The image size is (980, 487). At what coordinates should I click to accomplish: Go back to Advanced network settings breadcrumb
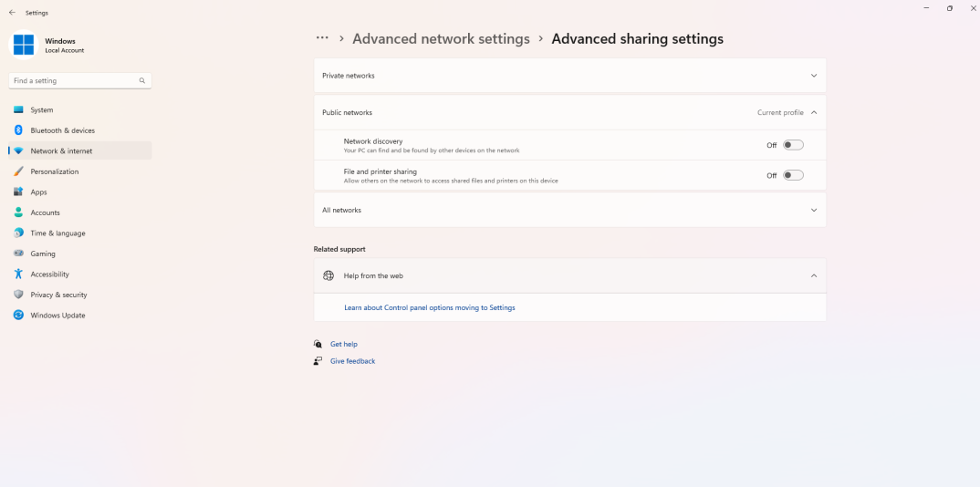[x=442, y=38]
